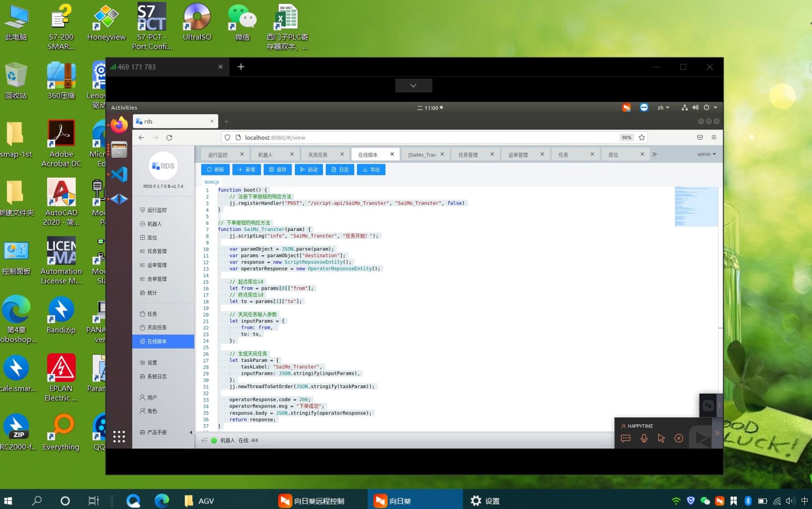Viewport: 812px width, 509px height.
Task: Click the microphone icon in HAPPYTIME panel
Action: pyautogui.click(x=644, y=438)
